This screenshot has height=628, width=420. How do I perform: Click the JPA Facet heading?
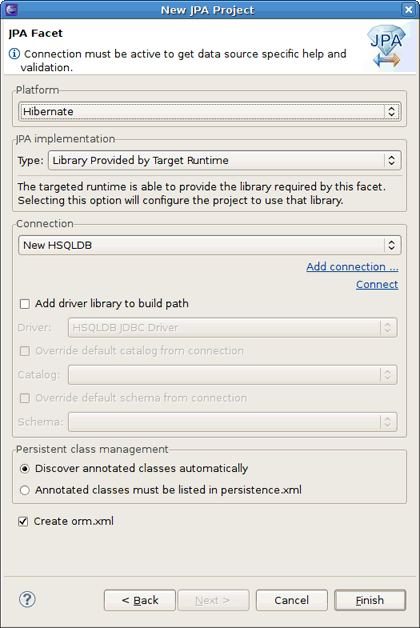pos(36,33)
